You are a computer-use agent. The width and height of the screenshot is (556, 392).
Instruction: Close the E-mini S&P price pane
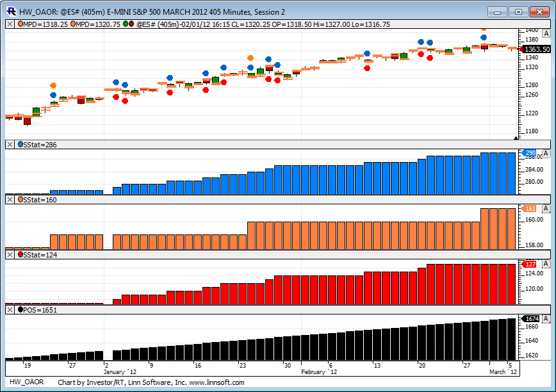pos(10,24)
